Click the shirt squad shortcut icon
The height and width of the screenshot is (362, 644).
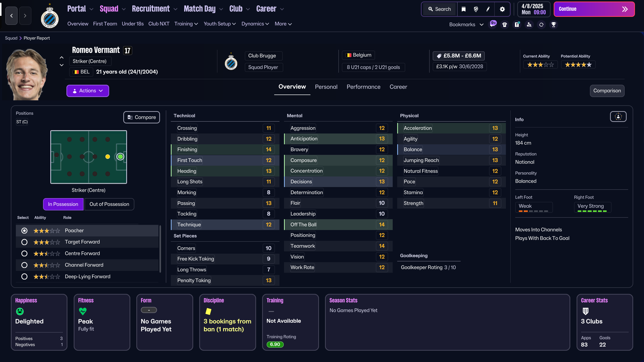(505, 25)
